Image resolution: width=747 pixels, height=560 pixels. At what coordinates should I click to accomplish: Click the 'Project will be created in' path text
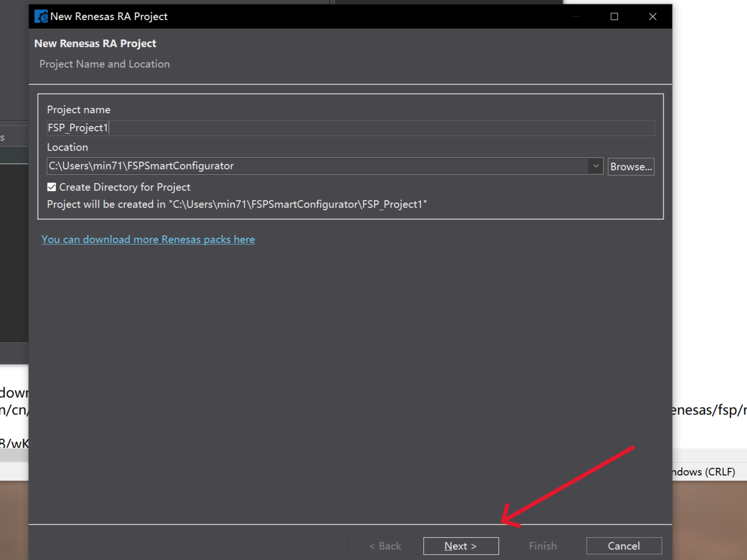coord(237,204)
